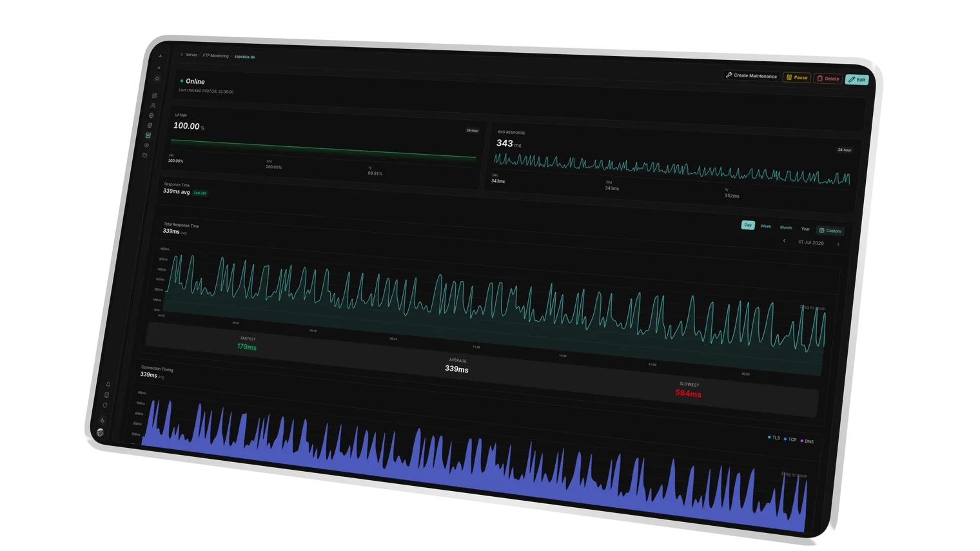This screenshot has height=551, width=980.
Task: Click the Edit button
Action: tap(857, 80)
